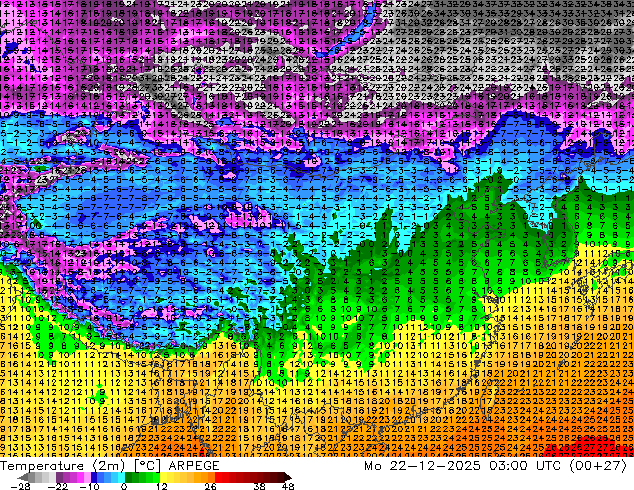This screenshot has height=490, width=634.
Task: Click the bright red swatch right of 26
Action: click(218, 477)
